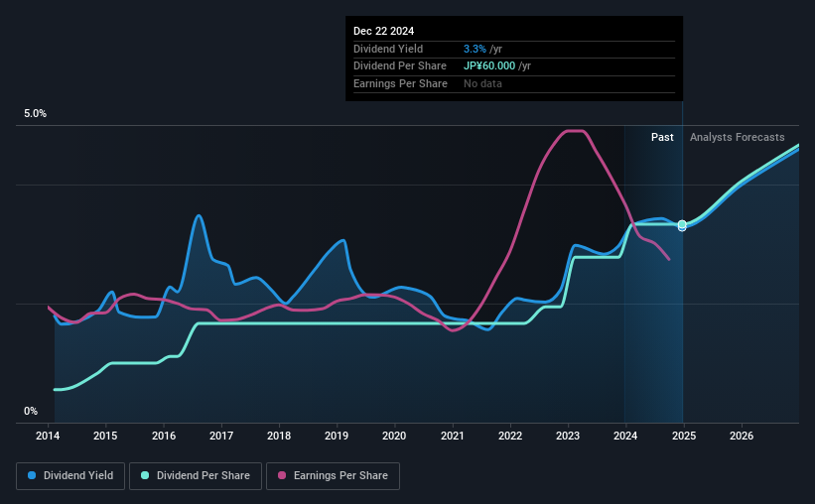
Task: Click the blue Dividend Yield legend dot
Action: click(32, 475)
